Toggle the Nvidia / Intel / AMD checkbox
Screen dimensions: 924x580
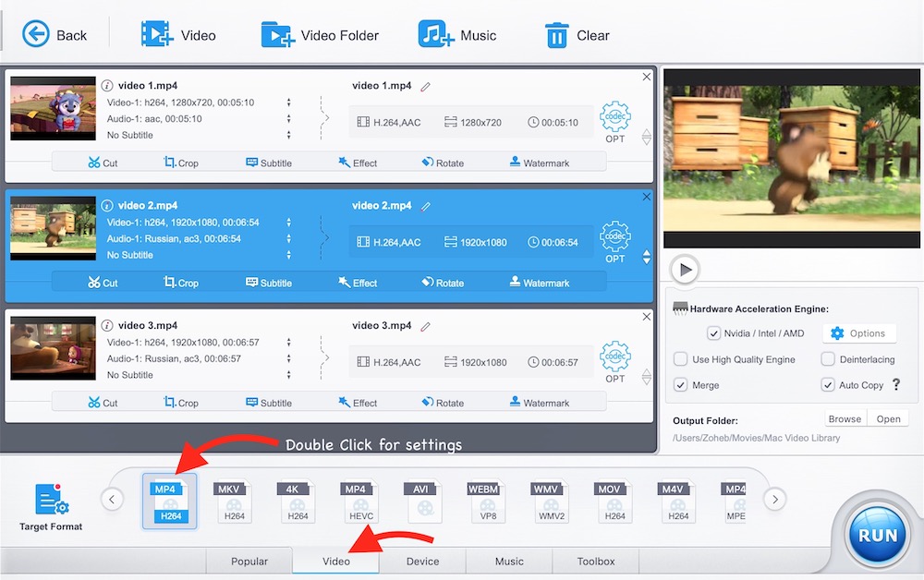point(713,333)
